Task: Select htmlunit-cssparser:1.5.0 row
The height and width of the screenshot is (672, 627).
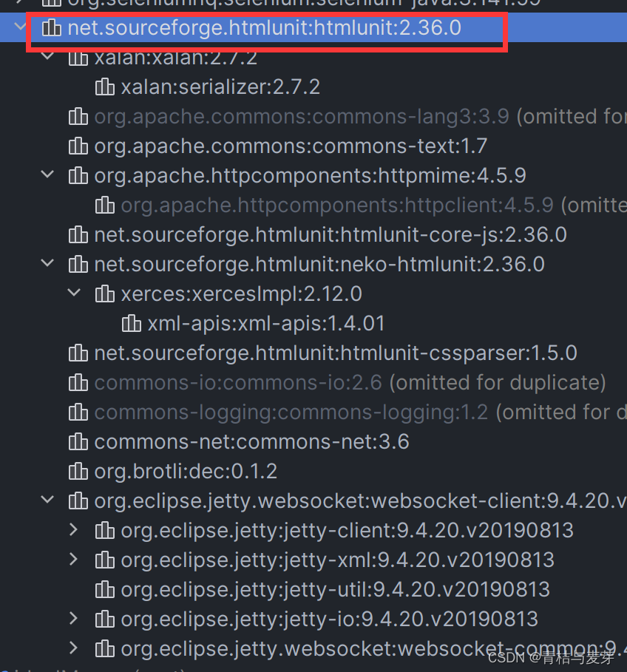Action: point(313,353)
